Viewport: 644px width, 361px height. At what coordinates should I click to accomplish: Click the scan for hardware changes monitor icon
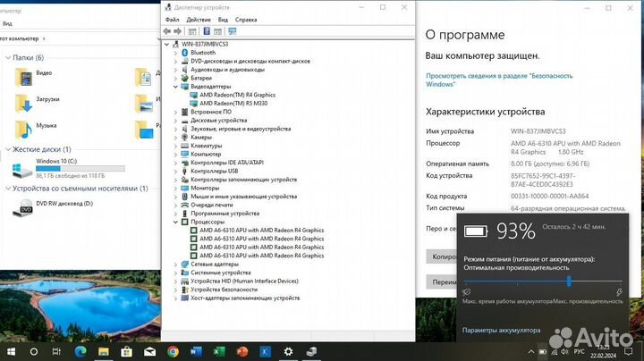(232, 31)
